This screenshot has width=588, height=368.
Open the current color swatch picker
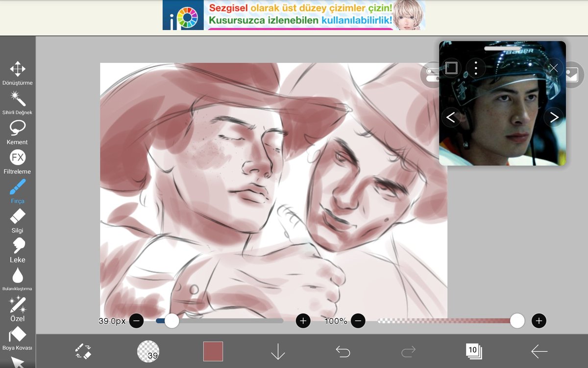point(213,351)
